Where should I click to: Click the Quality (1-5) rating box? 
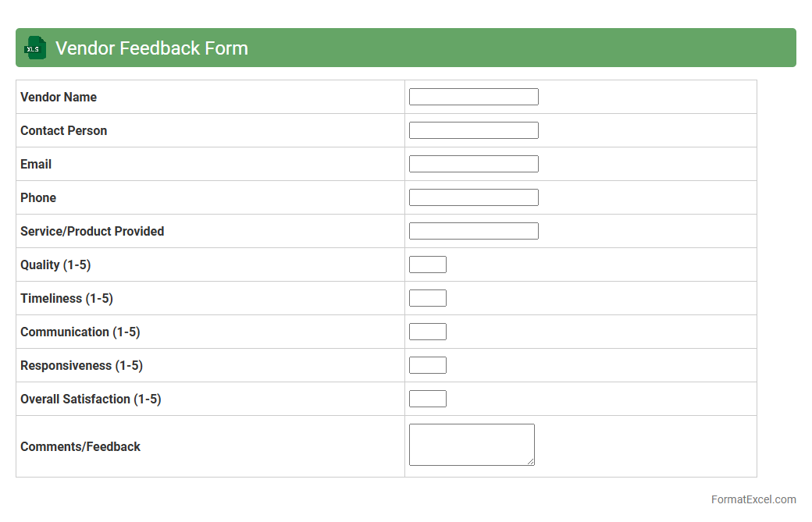pyautogui.click(x=428, y=265)
